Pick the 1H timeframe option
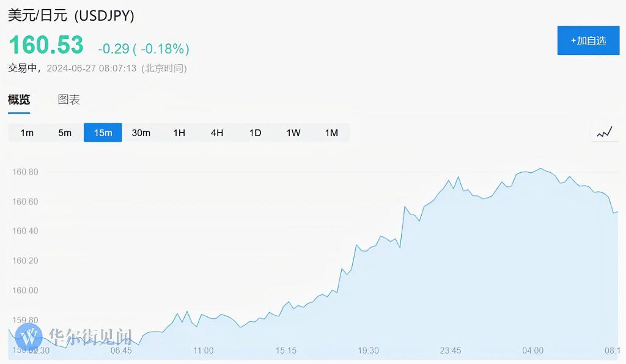 click(x=179, y=133)
